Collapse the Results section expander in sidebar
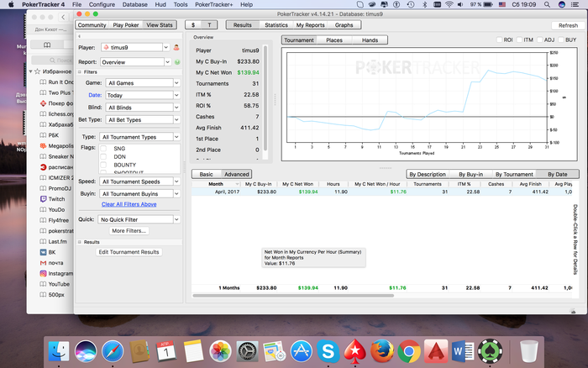Image resolution: width=588 pixels, height=368 pixels. (x=80, y=242)
